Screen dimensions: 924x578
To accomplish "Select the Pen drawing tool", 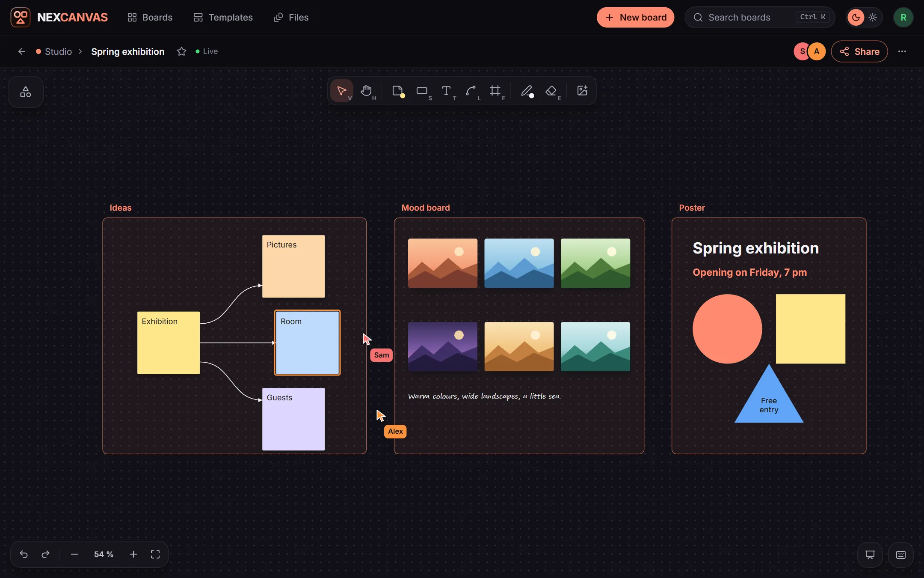I will click(x=527, y=91).
